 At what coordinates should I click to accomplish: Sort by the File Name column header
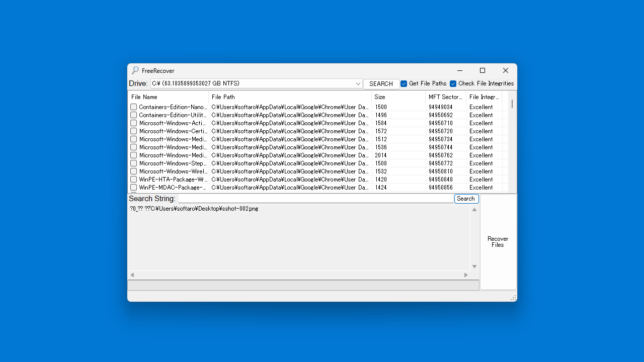168,97
